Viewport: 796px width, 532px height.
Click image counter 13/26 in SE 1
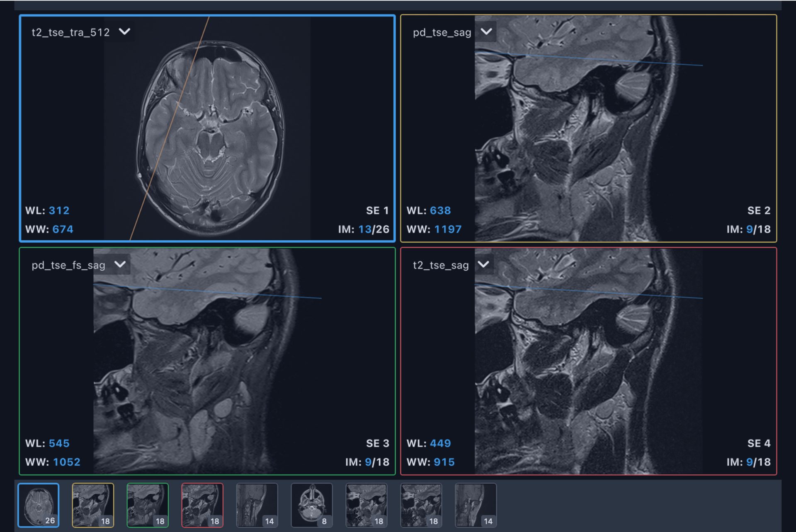[x=373, y=229]
